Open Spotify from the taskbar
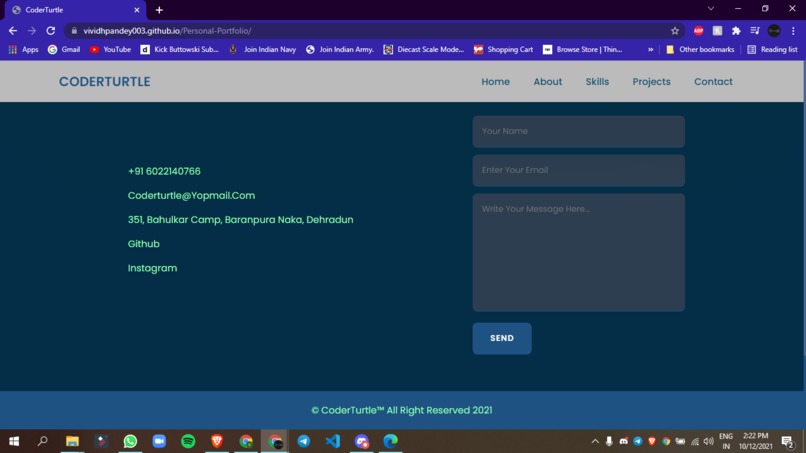 pyautogui.click(x=188, y=441)
